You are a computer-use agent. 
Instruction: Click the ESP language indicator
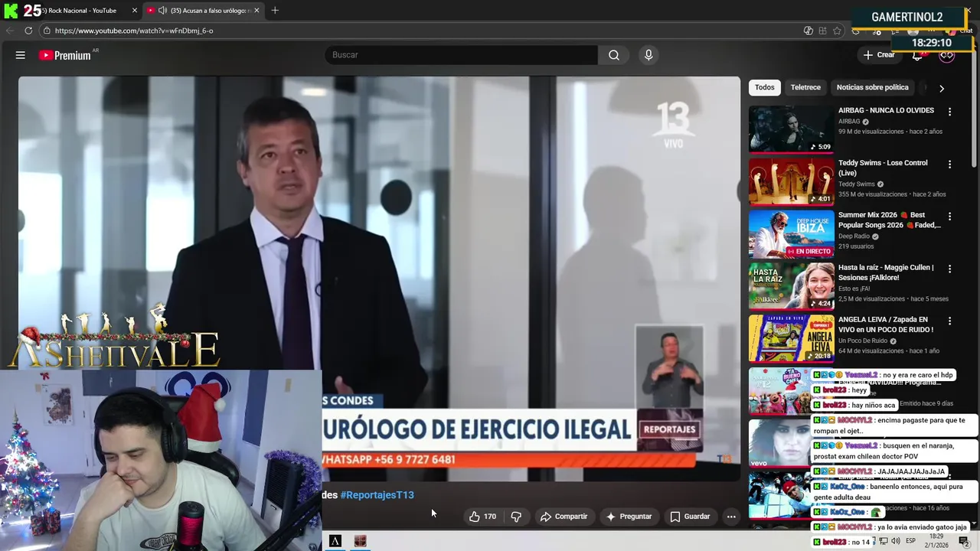911,541
